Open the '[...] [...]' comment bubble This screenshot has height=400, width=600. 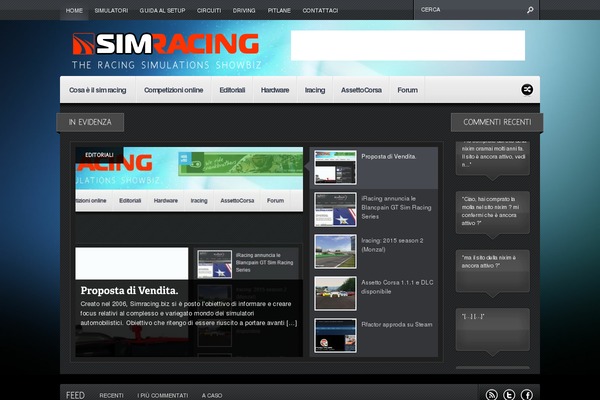(x=492, y=329)
